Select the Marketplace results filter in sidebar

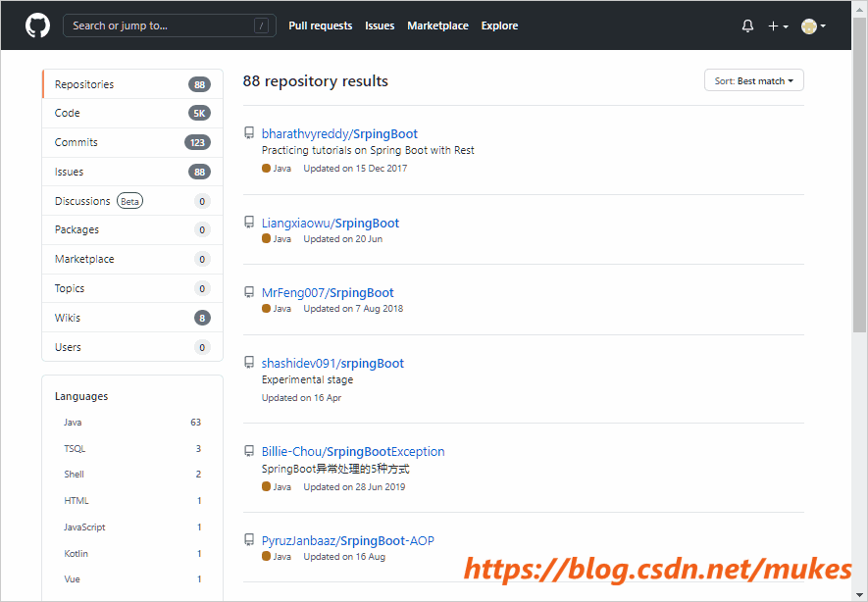click(132, 259)
